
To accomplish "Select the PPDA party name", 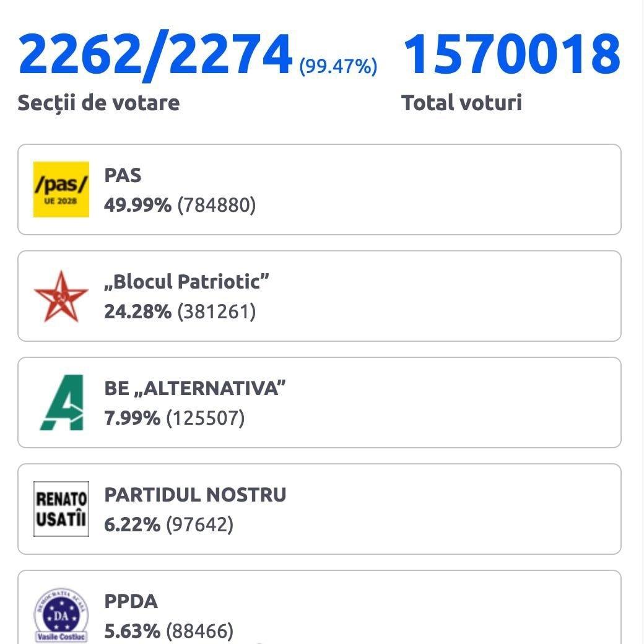I will 131,601.
